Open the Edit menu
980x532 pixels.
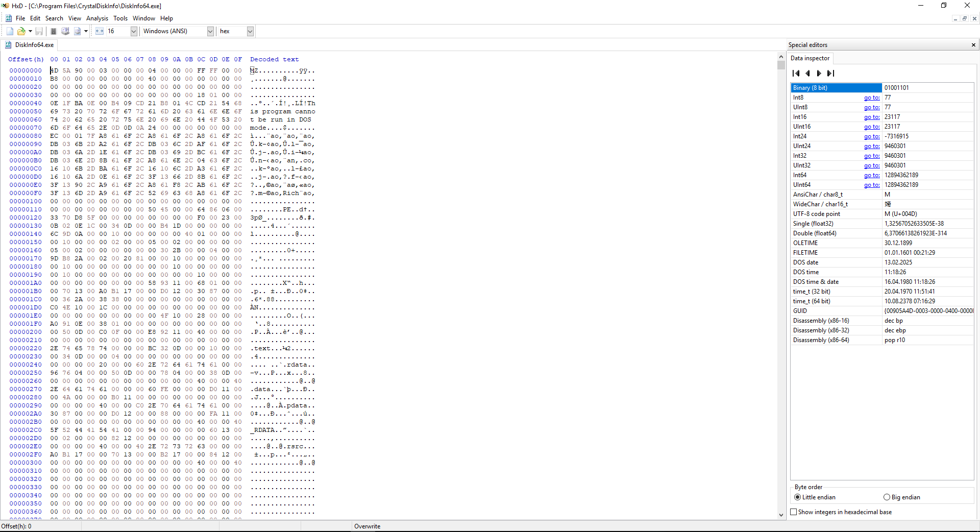tap(35, 18)
